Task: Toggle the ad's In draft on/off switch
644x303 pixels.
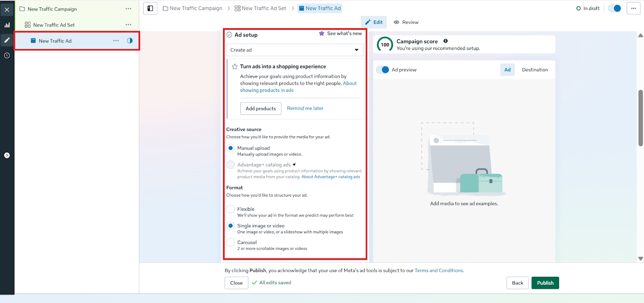Action: click(615, 8)
